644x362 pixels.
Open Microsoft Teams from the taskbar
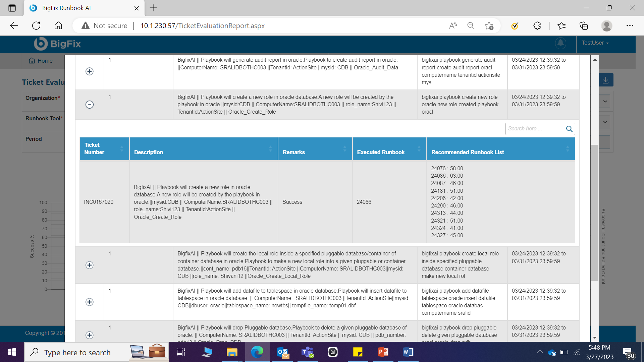click(307, 352)
